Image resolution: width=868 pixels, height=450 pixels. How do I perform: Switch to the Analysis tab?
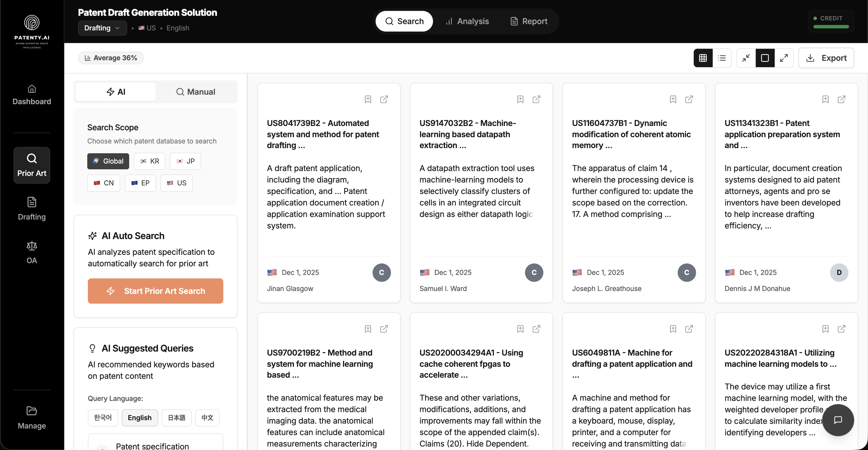pyautogui.click(x=467, y=21)
